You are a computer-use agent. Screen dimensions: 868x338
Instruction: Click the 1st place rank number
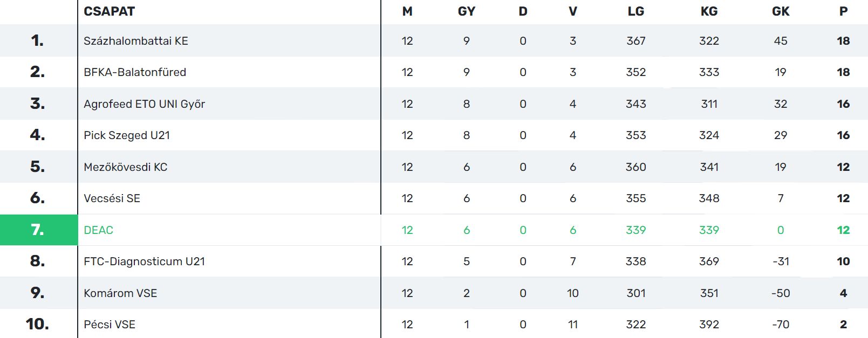(37, 41)
